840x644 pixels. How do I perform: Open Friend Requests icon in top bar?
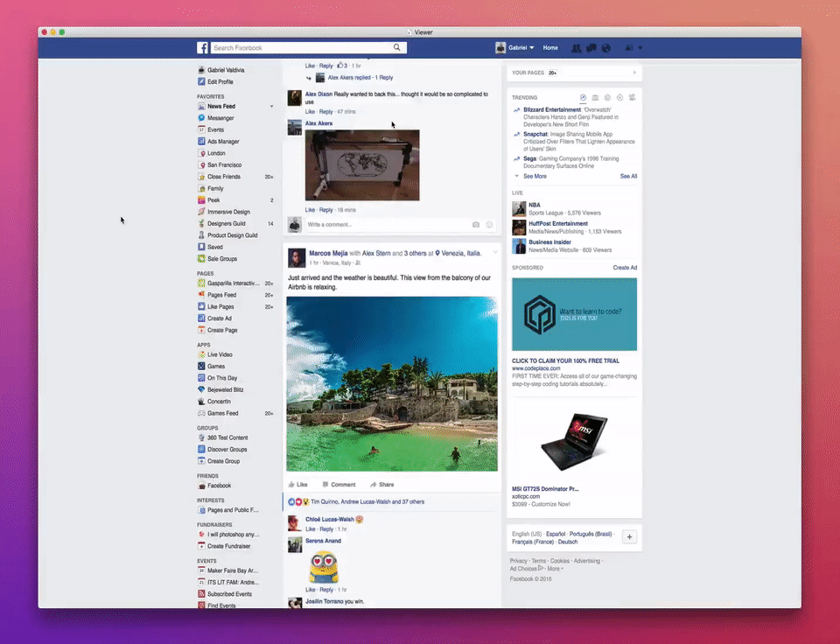577,47
